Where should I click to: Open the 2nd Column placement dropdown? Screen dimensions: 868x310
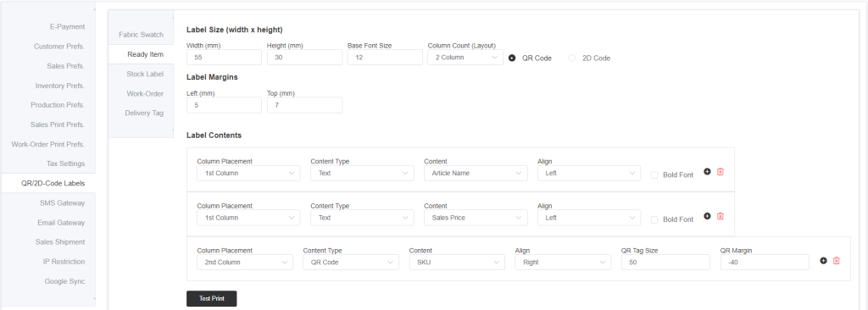coord(245,262)
